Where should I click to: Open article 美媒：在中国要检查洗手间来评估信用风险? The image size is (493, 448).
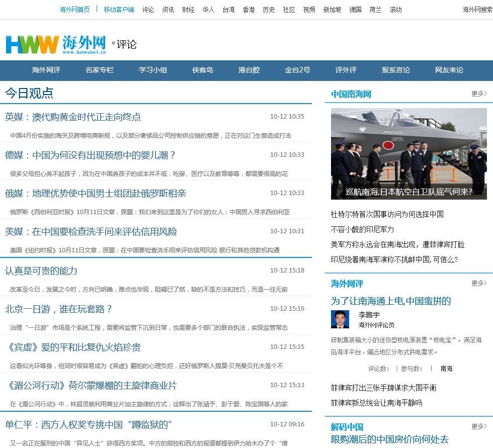[x=91, y=231]
